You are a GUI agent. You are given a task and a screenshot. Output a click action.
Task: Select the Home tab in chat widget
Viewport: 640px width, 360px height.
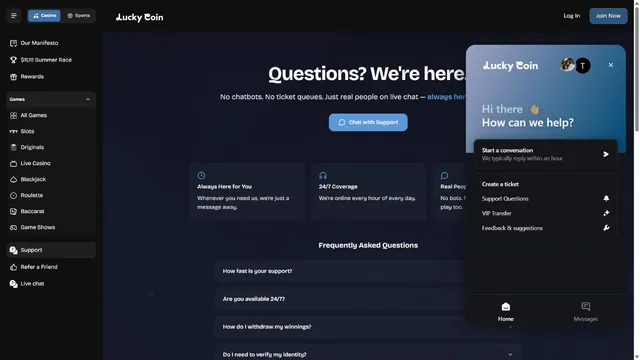506,312
